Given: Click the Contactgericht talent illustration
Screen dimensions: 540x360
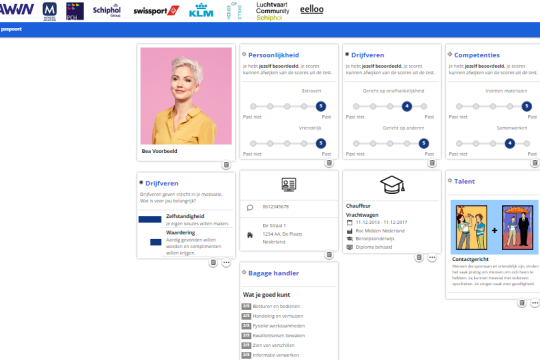Looking at the screenshot, I should 494,227.
